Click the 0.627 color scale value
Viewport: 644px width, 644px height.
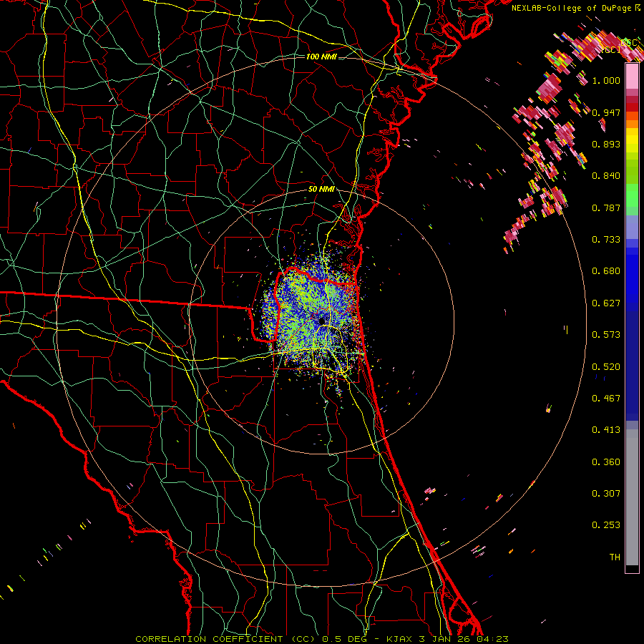606,303
